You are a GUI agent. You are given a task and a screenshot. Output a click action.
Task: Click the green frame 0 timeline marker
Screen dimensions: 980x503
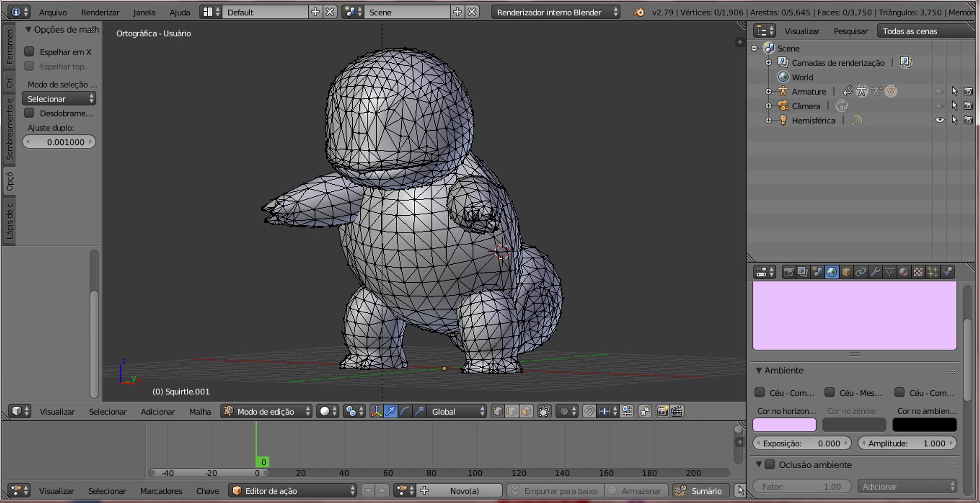[x=262, y=462]
